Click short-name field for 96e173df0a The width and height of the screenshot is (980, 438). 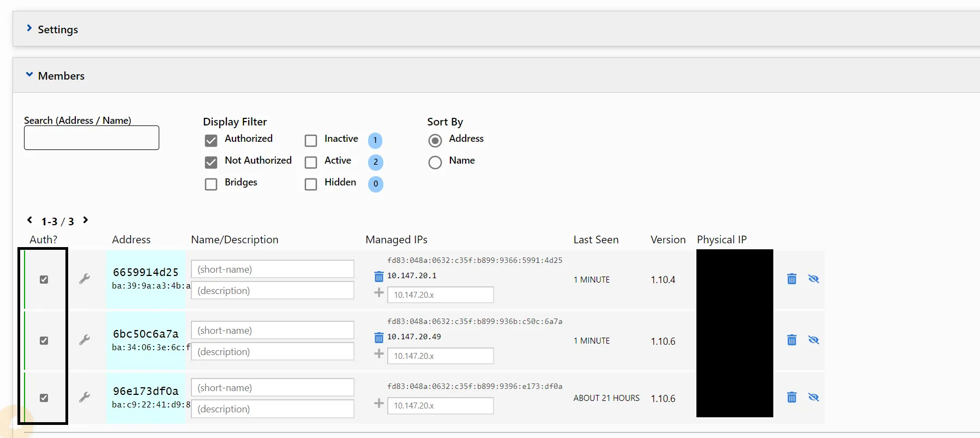[x=273, y=388]
